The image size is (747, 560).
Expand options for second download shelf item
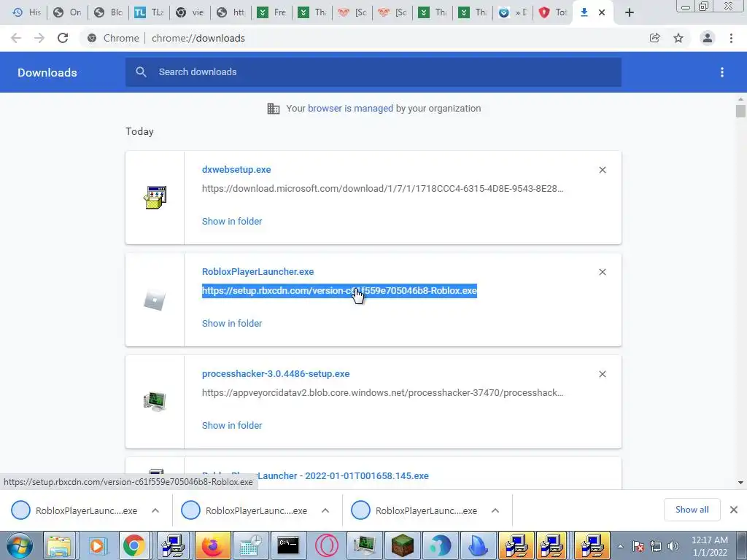pyautogui.click(x=325, y=510)
